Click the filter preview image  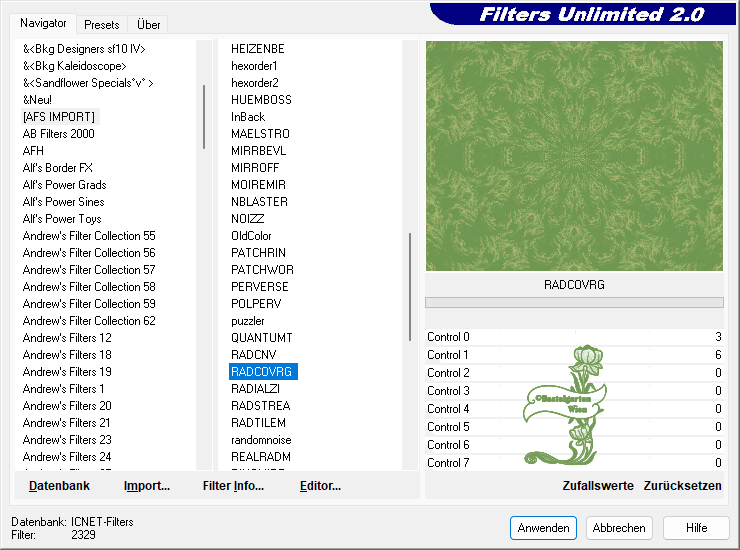pos(574,156)
